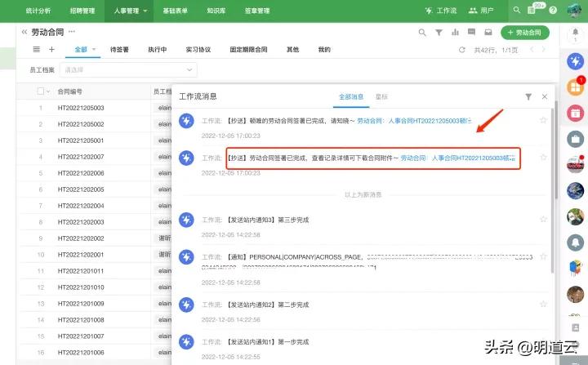Image resolution: width=588 pixels, height=365 pixels.
Task: Open the 知识库 menu in top bar
Action: [216, 11]
